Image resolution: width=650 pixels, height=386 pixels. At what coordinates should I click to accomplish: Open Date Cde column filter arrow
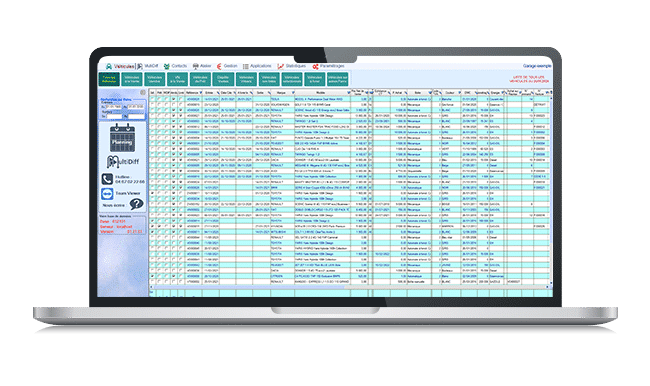point(234,93)
